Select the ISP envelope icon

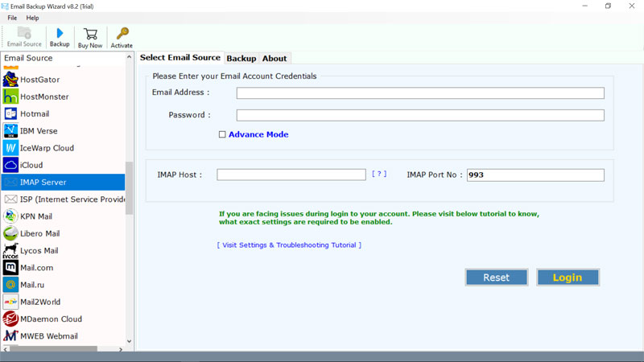pyautogui.click(x=10, y=199)
